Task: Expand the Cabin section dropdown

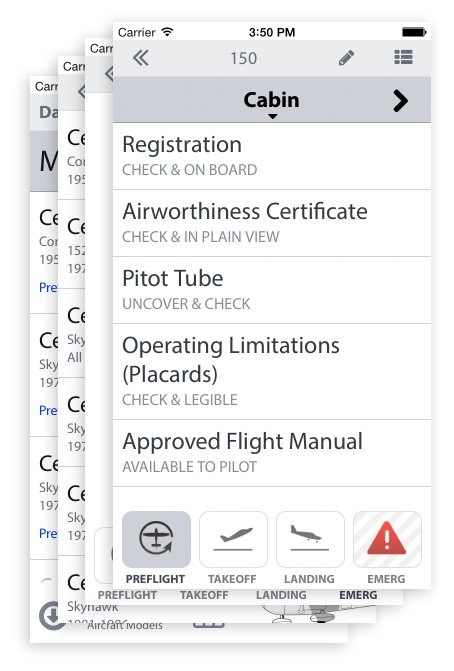Action: [x=272, y=103]
